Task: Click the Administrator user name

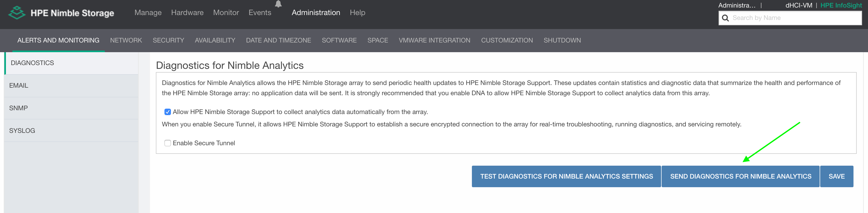Action: (x=737, y=5)
